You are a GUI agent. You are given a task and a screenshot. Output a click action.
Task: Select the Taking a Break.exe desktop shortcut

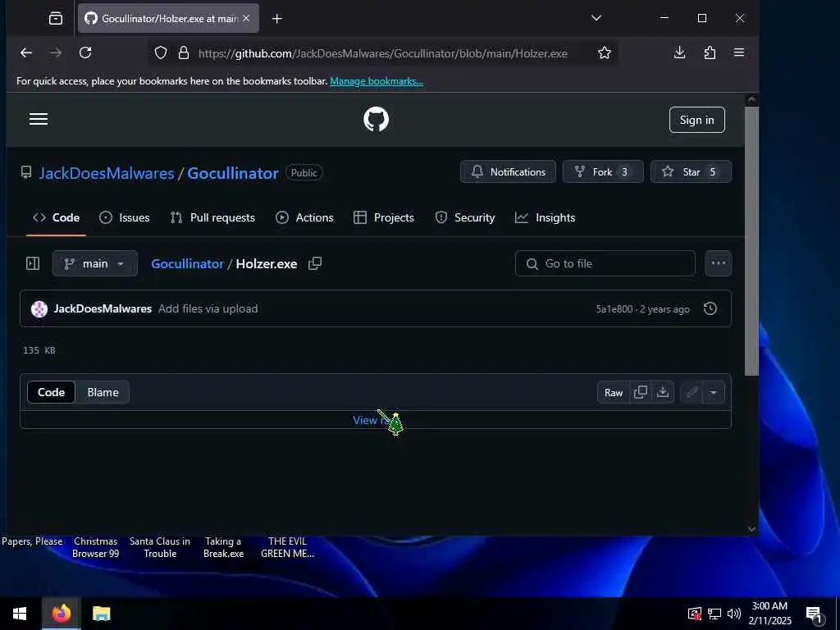coord(223,547)
